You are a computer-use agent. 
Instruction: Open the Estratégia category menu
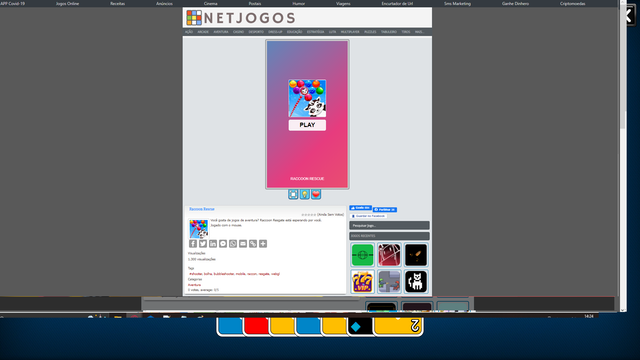click(x=316, y=32)
